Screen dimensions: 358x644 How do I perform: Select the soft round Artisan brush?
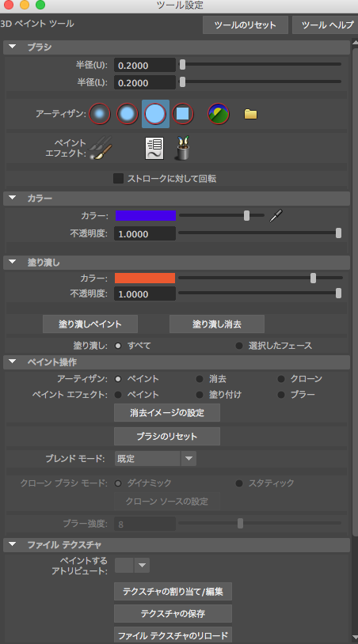(128, 114)
